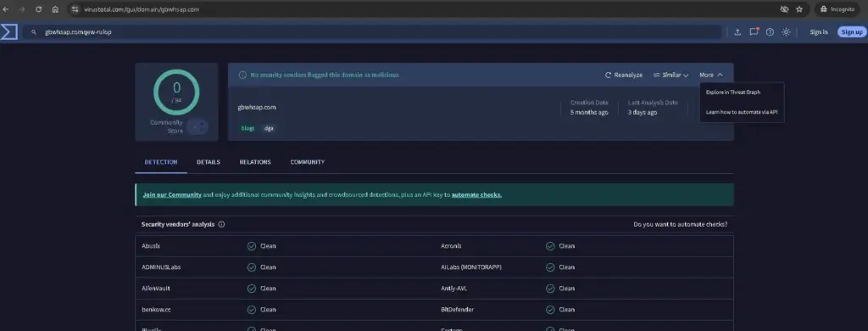The image size is (868, 331).
Task: Click the crossed-eye tracking protection icon
Action: [784, 9]
